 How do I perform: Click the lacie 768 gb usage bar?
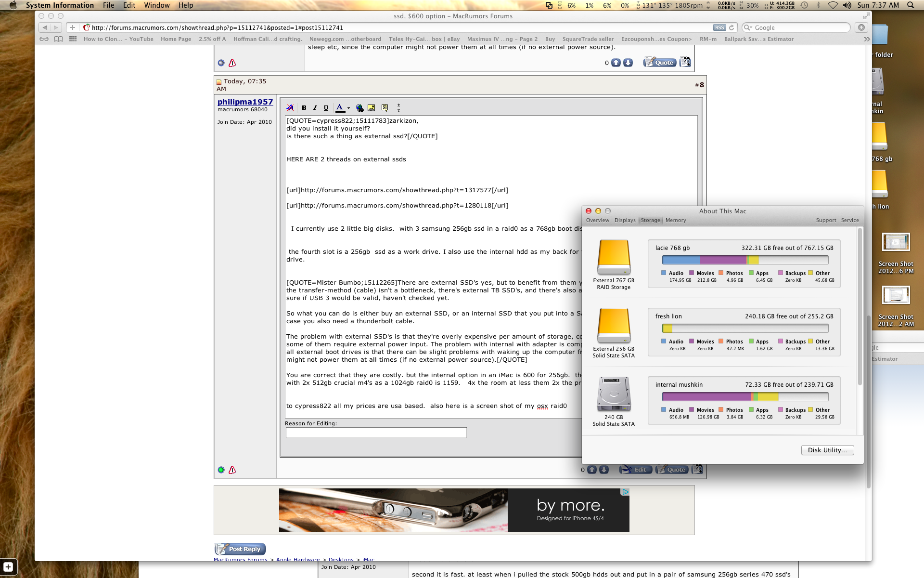745,260
